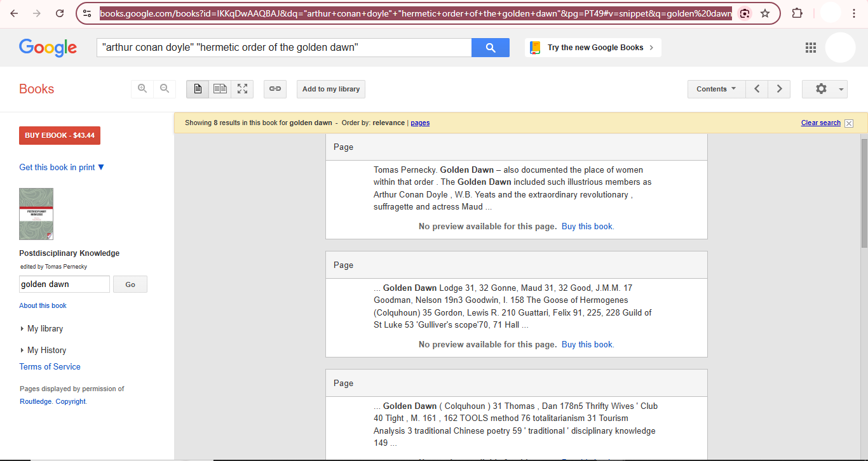Click Buy this book in Gonne, Maud result

(588, 345)
